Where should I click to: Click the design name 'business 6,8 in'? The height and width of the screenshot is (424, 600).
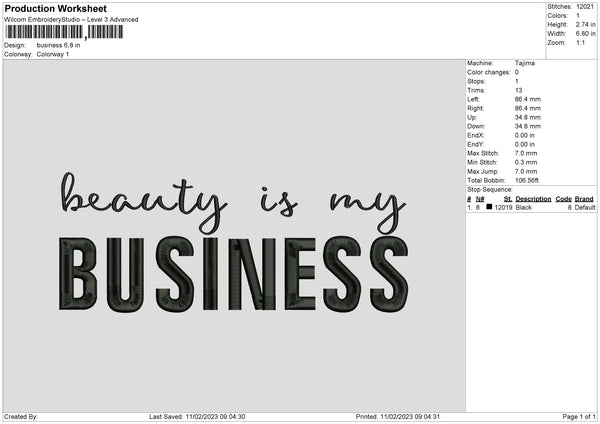(59, 45)
